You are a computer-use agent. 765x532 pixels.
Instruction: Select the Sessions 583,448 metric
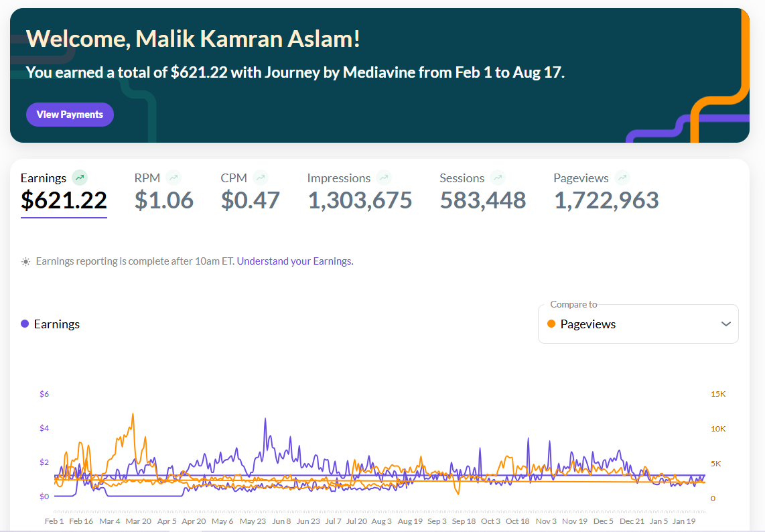483,192
